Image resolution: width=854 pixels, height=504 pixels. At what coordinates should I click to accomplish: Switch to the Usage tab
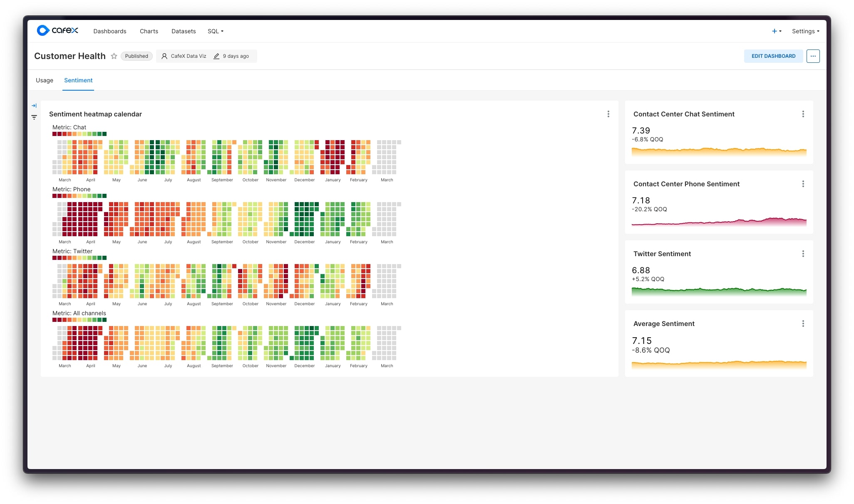click(45, 80)
